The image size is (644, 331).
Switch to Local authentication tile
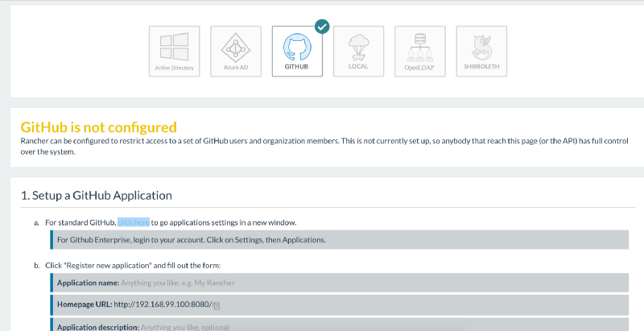tap(358, 51)
